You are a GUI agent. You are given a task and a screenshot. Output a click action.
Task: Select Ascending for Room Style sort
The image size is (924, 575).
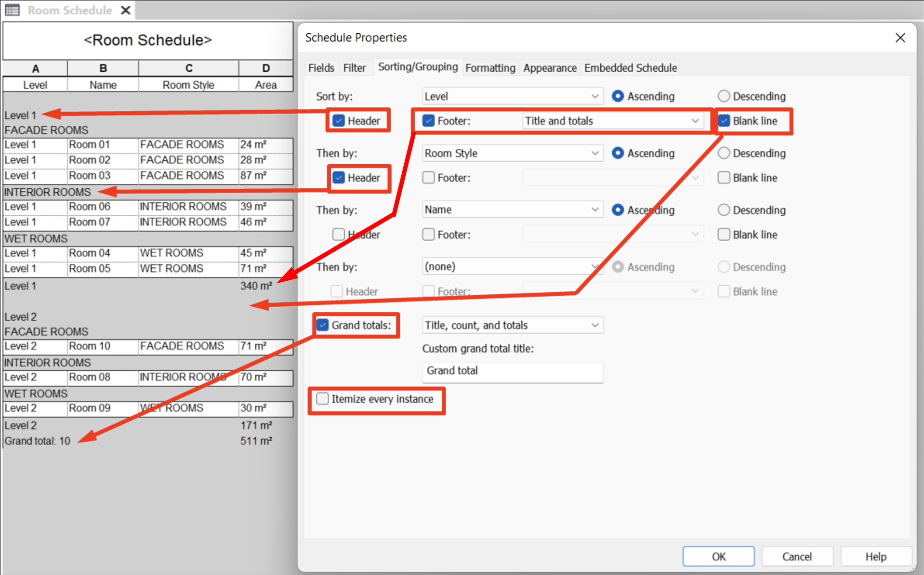pyautogui.click(x=618, y=153)
